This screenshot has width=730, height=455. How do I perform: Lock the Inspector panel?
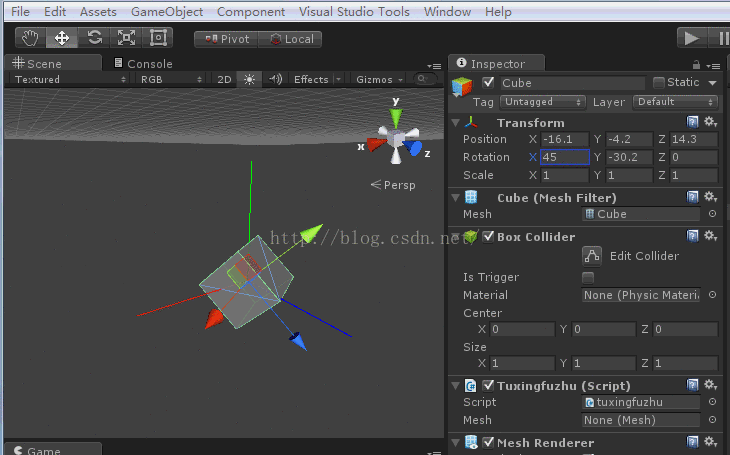click(x=696, y=64)
